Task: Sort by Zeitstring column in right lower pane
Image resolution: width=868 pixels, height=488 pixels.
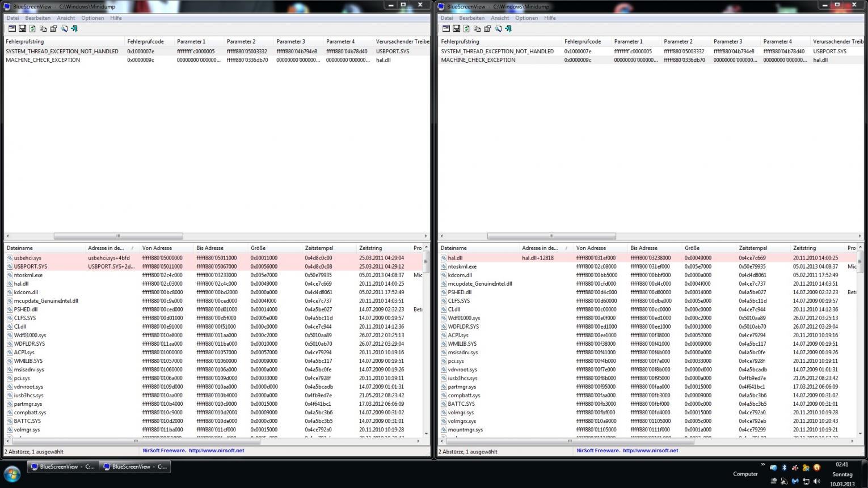Action: pyautogui.click(x=818, y=248)
